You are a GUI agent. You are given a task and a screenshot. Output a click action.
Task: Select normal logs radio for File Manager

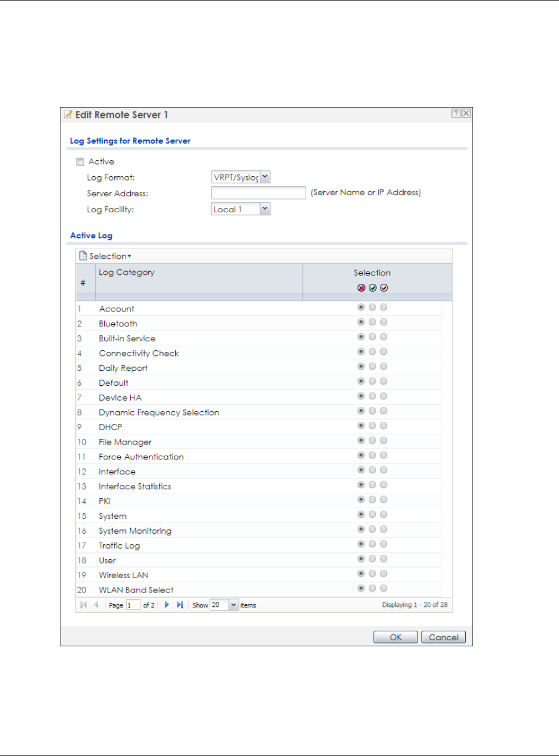(372, 441)
